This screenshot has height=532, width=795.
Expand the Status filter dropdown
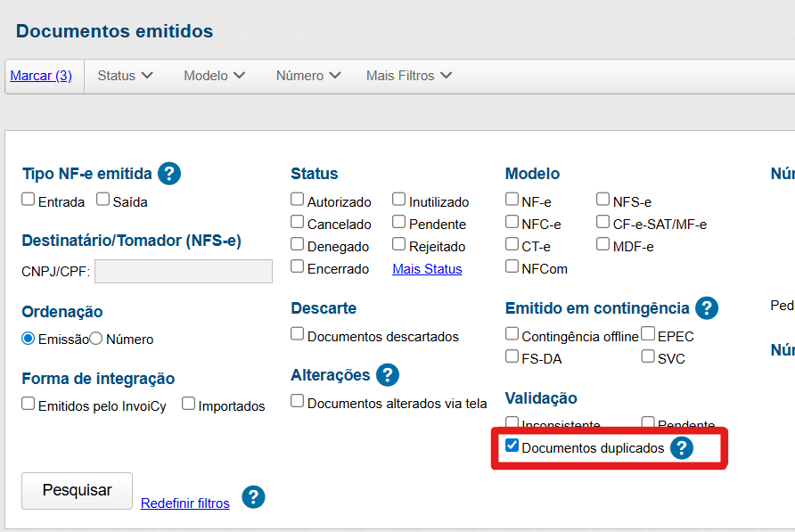pyautogui.click(x=125, y=76)
